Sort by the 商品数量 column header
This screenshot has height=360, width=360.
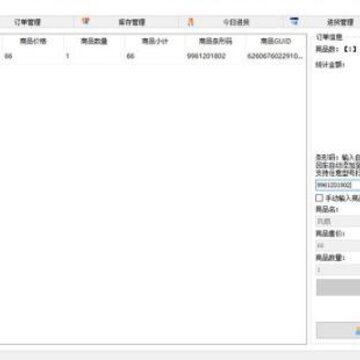(x=94, y=41)
